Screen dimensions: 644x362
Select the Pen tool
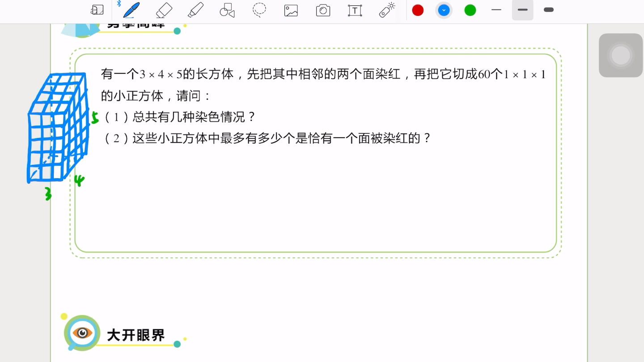(x=131, y=10)
